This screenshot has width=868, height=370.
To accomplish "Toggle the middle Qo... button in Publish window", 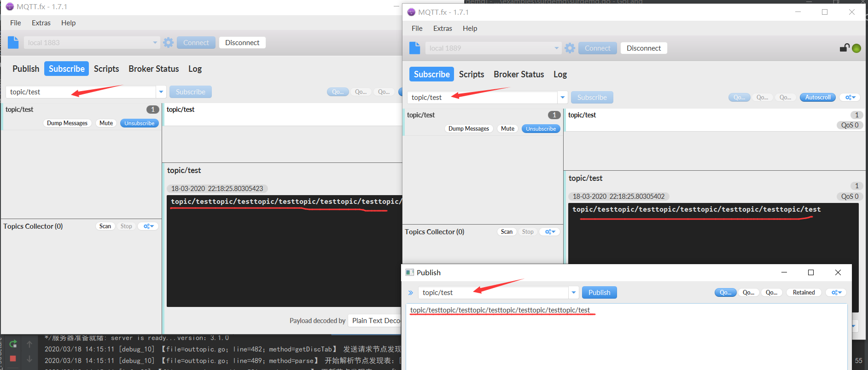I will [x=749, y=293].
